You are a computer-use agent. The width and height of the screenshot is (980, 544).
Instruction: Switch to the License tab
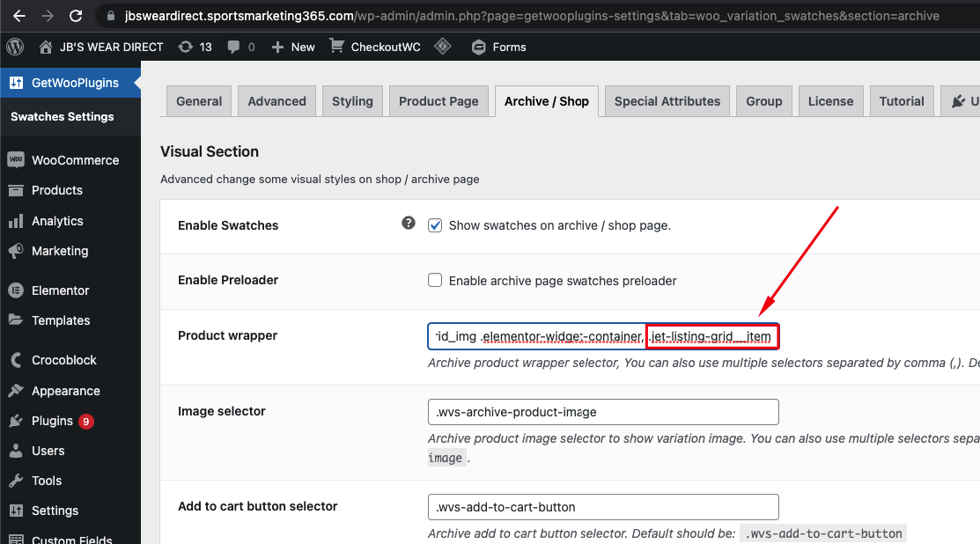pyautogui.click(x=830, y=101)
